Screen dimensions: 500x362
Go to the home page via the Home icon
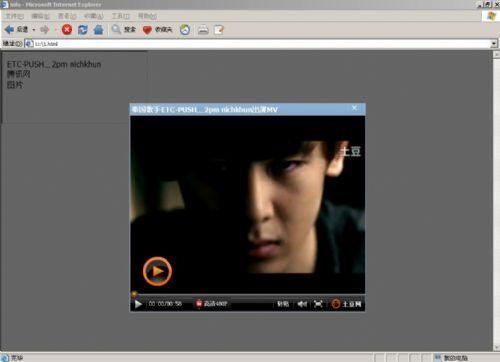click(x=98, y=30)
